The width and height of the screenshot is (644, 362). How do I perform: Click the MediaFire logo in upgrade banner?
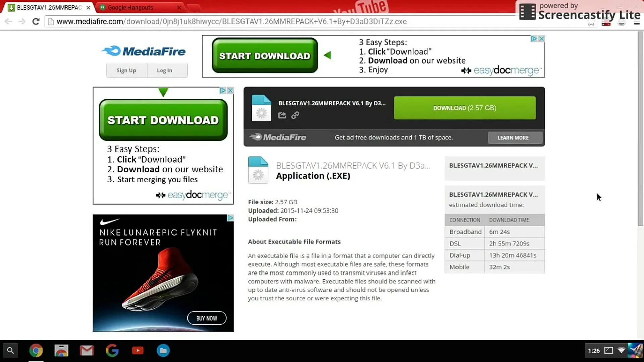[278, 137]
